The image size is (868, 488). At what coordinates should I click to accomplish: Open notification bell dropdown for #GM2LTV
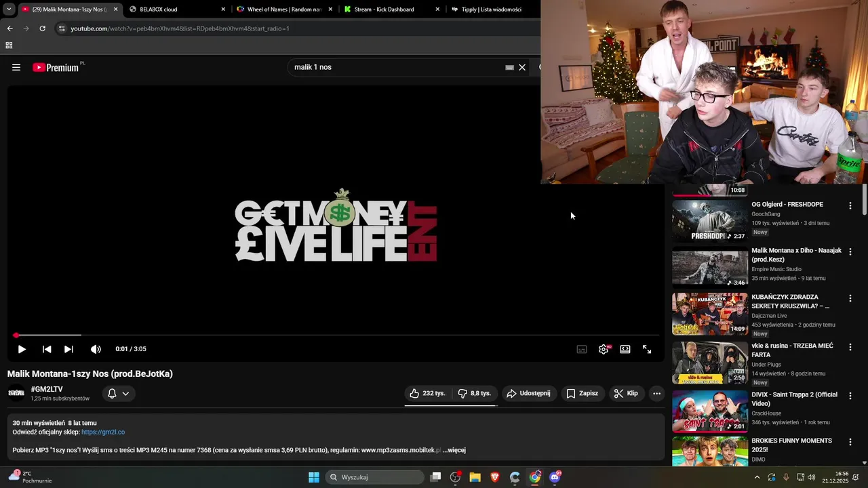point(119,393)
